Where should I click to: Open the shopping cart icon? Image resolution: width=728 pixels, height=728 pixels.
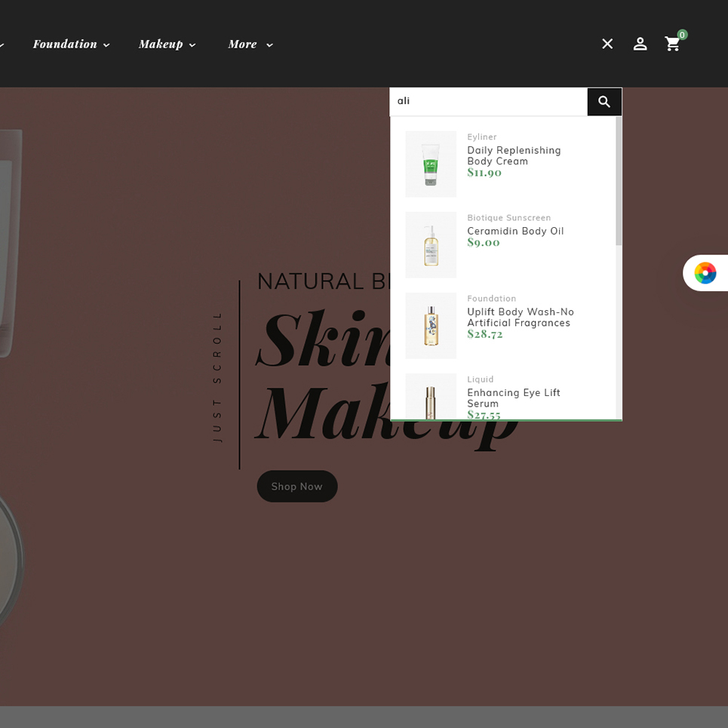tap(672, 45)
